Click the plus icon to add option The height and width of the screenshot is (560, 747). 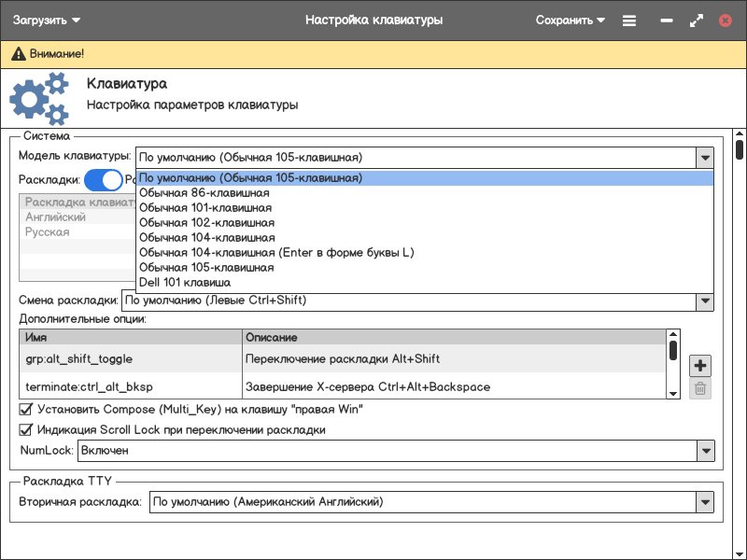700,365
